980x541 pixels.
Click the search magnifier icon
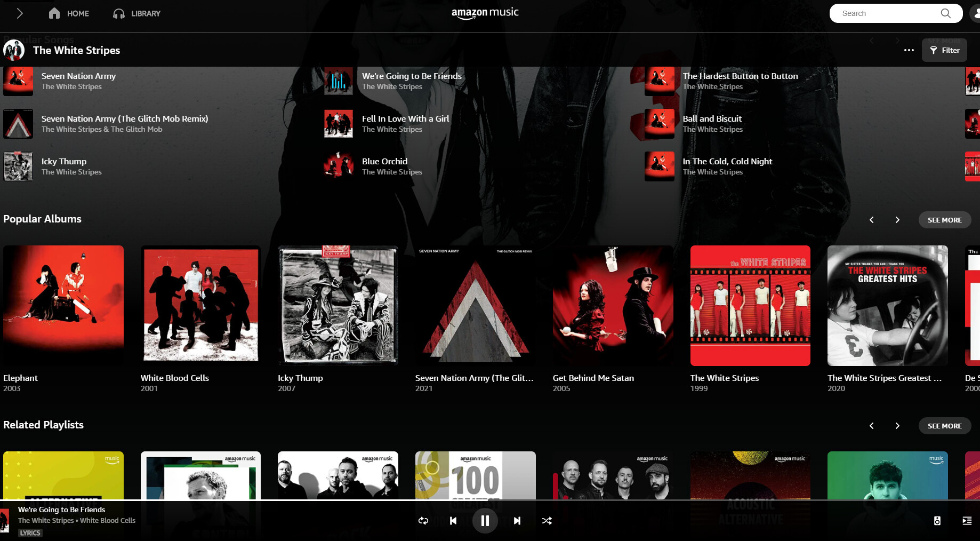pyautogui.click(x=946, y=13)
